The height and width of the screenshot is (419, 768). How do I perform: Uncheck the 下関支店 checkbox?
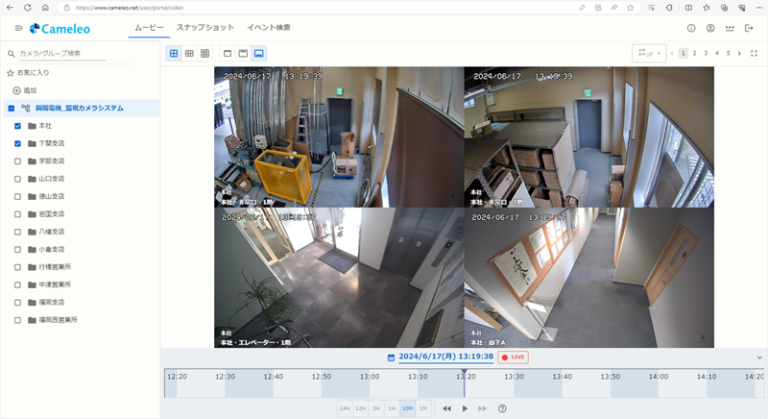click(18, 144)
